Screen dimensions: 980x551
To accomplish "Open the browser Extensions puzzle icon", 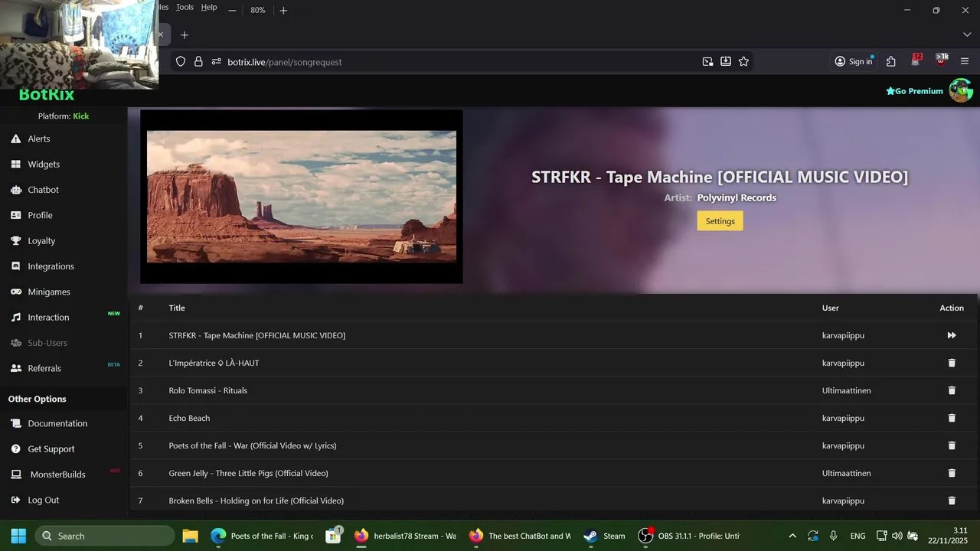I will [891, 62].
